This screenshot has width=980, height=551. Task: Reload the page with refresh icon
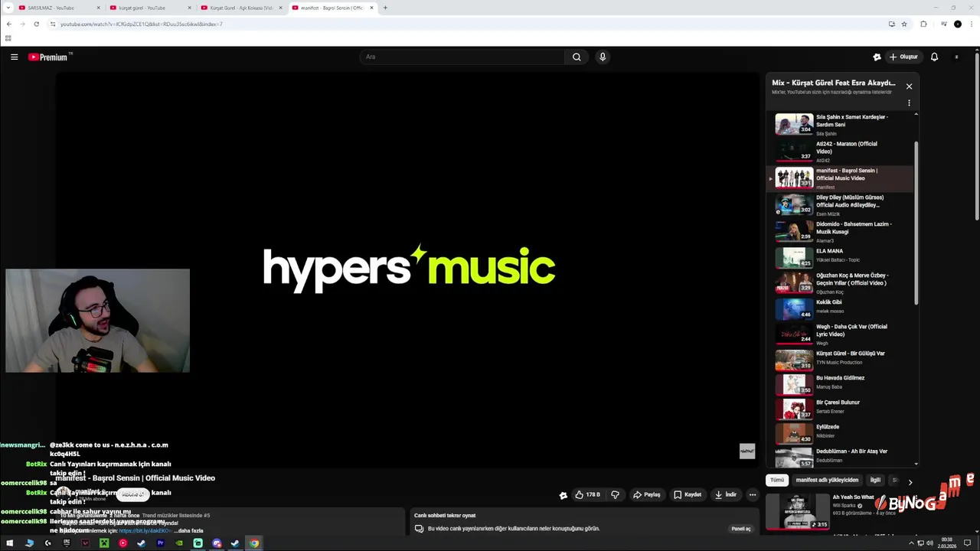click(x=36, y=24)
